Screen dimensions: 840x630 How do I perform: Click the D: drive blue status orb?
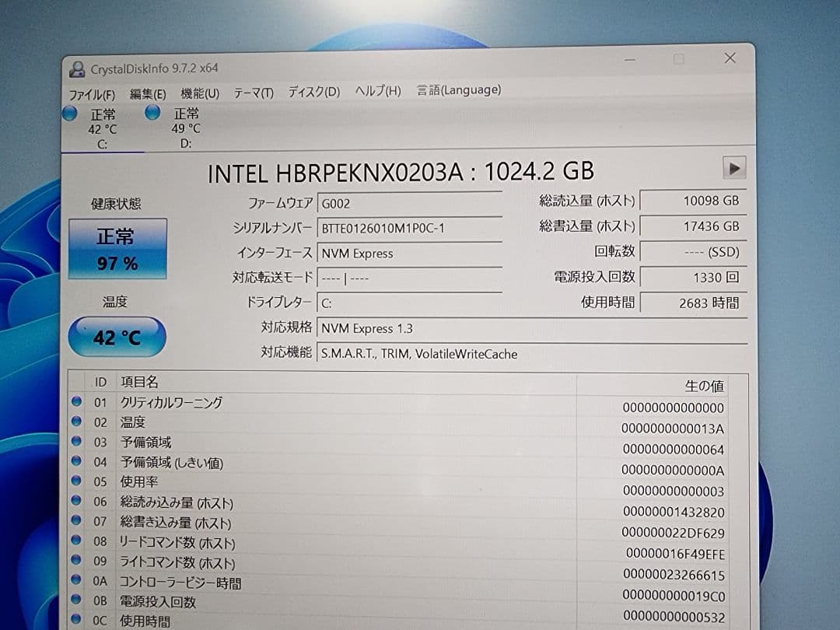pyautogui.click(x=152, y=113)
